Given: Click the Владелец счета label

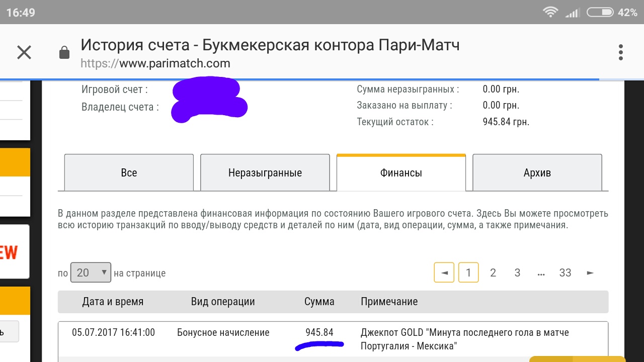Looking at the screenshot, I should [120, 107].
